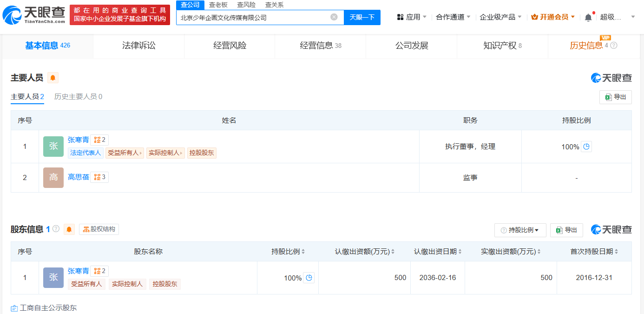This screenshot has height=314, width=644.
Task: Open the 股权结构 equity structure button
Action: 99,229
